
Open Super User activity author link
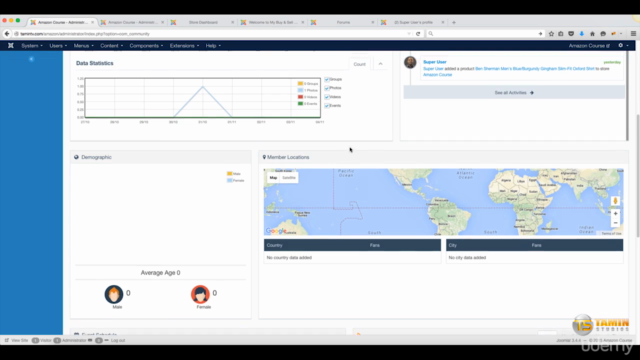coord(435,62)
